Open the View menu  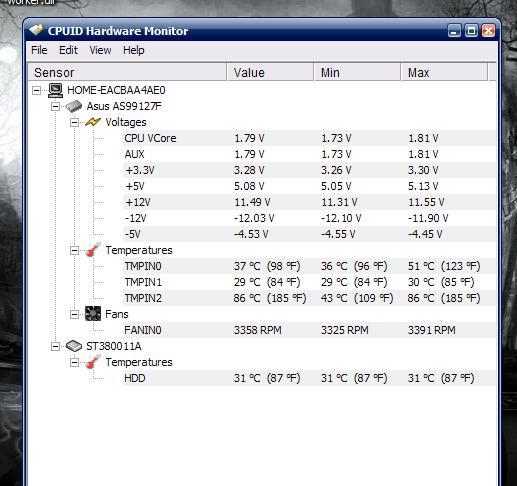[100, 50]
